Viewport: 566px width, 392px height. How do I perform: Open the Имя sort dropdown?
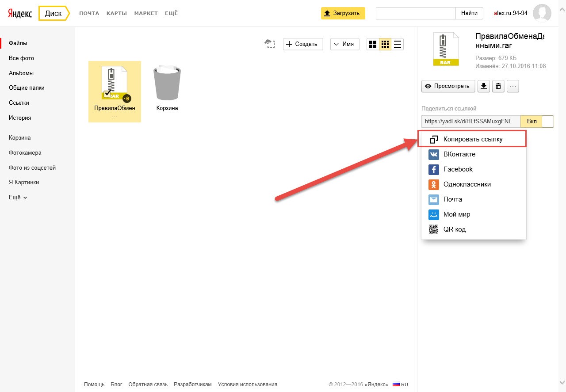coord(345,44)
